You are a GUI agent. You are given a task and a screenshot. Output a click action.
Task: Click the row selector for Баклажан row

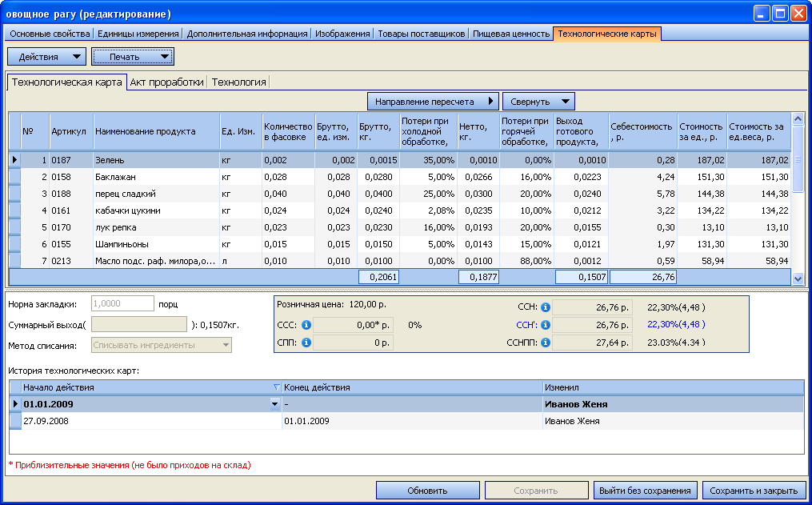(15, 177)
